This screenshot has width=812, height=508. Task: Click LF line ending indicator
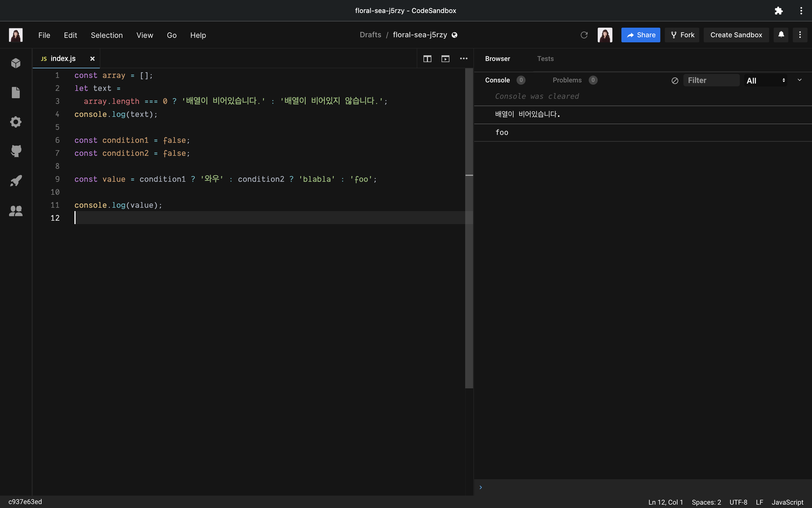pos(759,502)
